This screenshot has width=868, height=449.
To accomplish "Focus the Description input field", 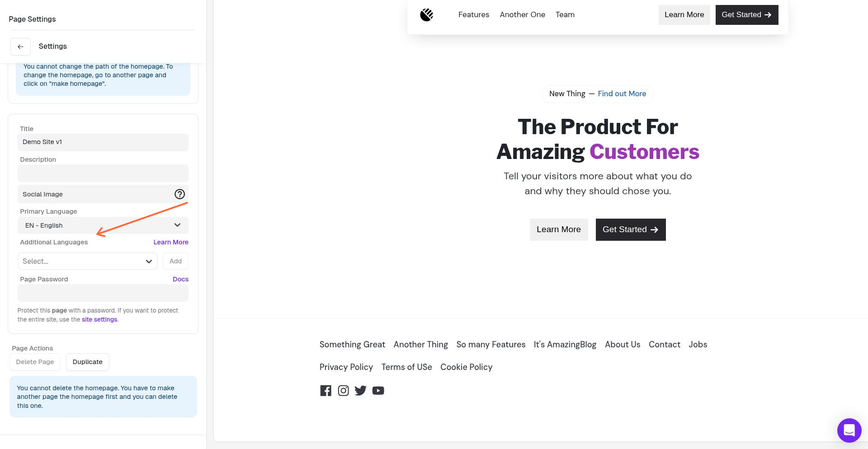I will [103, 173].
